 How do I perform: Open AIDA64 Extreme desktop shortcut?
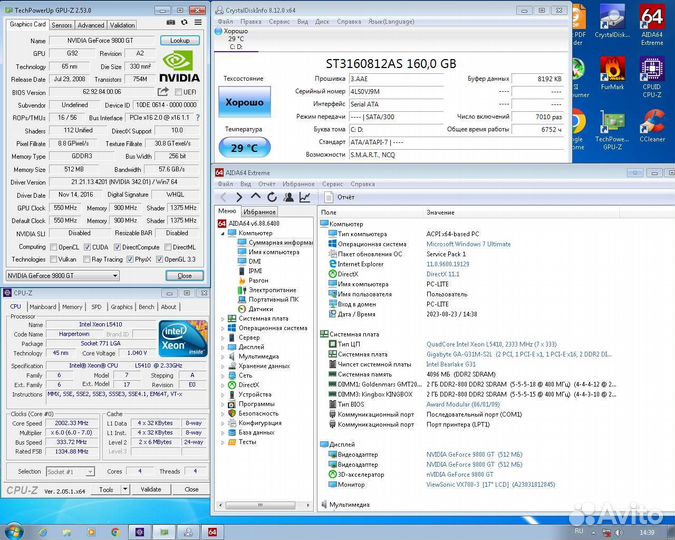pyautogui.click(x=652, y=25)
